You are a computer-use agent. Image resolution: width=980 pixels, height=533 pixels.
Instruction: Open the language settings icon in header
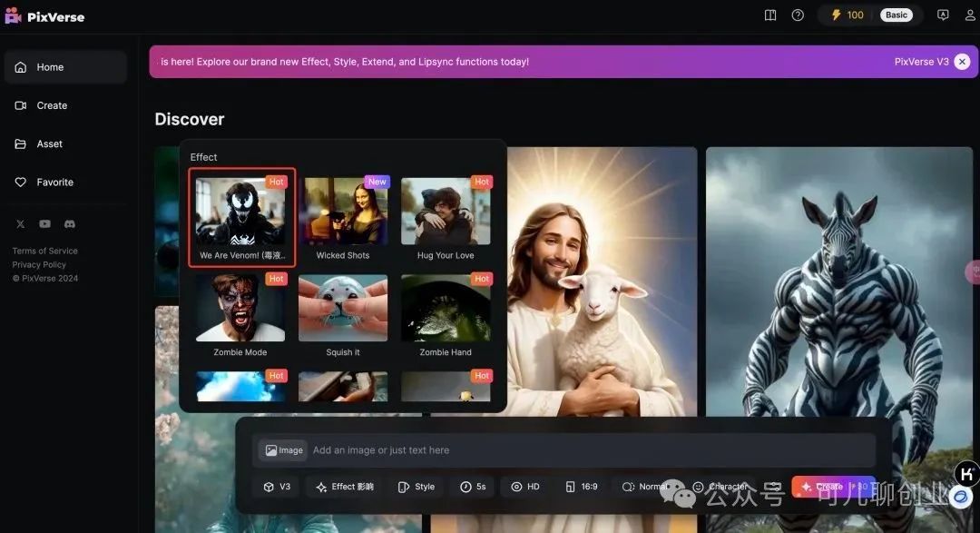point(943,15)
